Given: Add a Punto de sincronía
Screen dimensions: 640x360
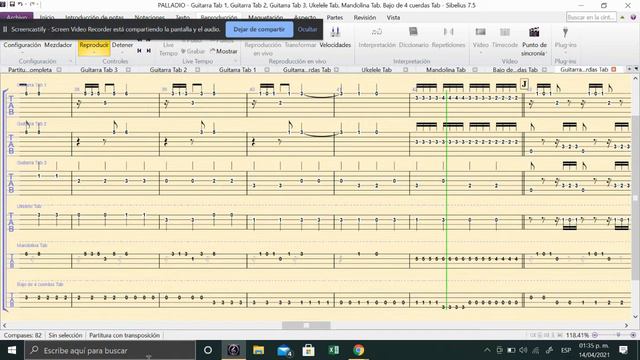Looking at the screenshot, I should (534, 41).
